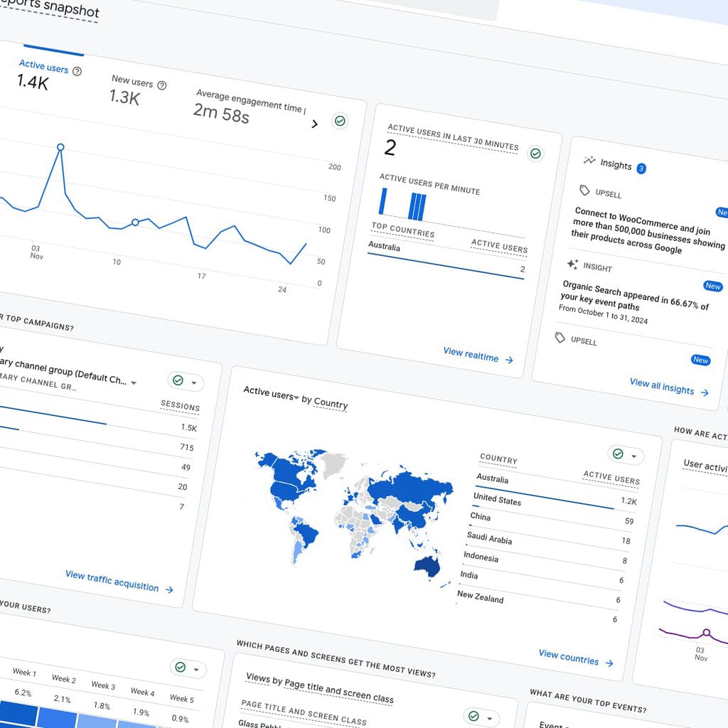Click the Insights sparkle icon
Viewport: 728px width, 728px height.
(589, 160)
